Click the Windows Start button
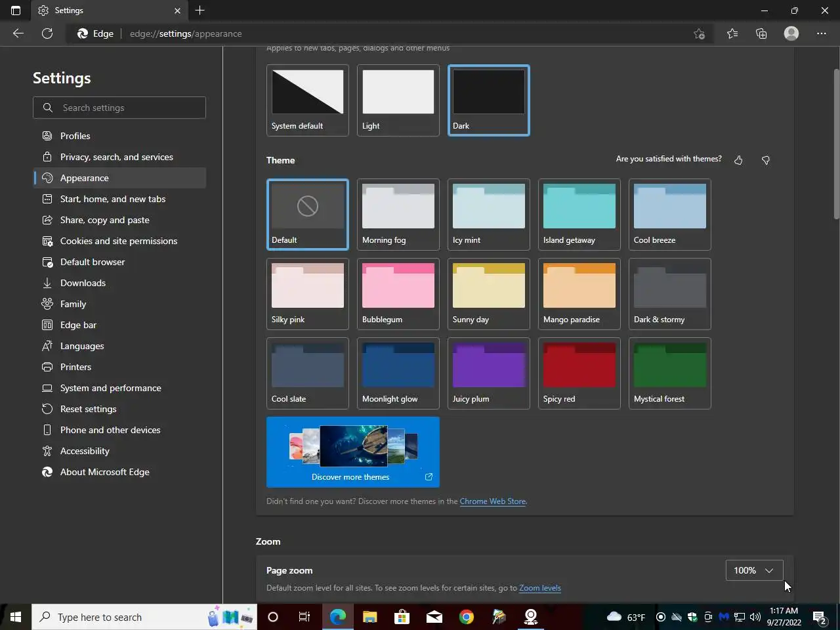This screenshot has height=630, width=840. (16, 617)
